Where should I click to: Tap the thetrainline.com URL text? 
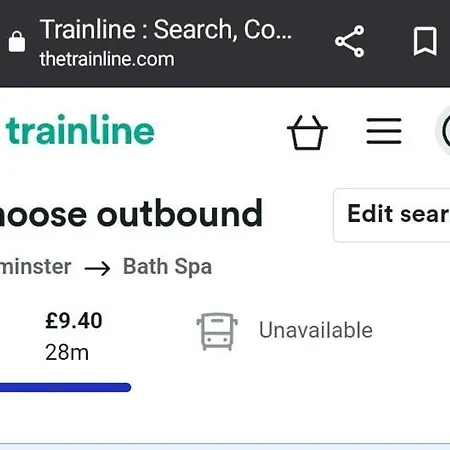pyautogui.click(x=107, y=59)
